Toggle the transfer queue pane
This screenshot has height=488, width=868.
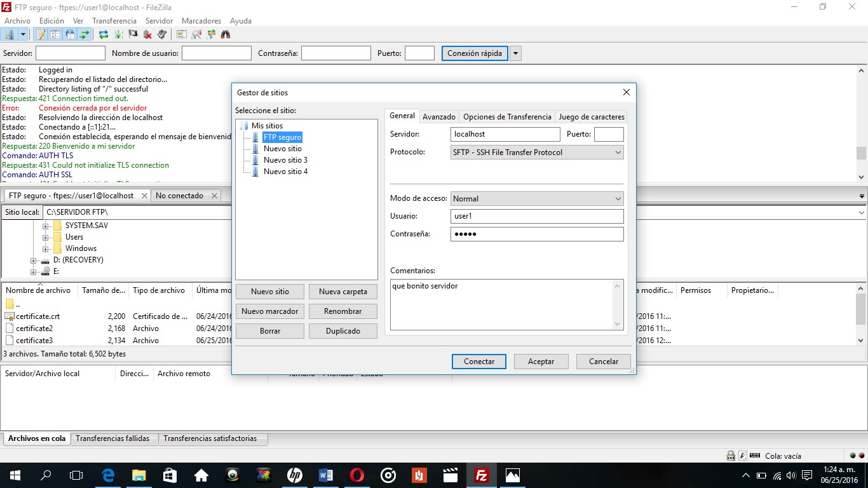pos(85,34)
